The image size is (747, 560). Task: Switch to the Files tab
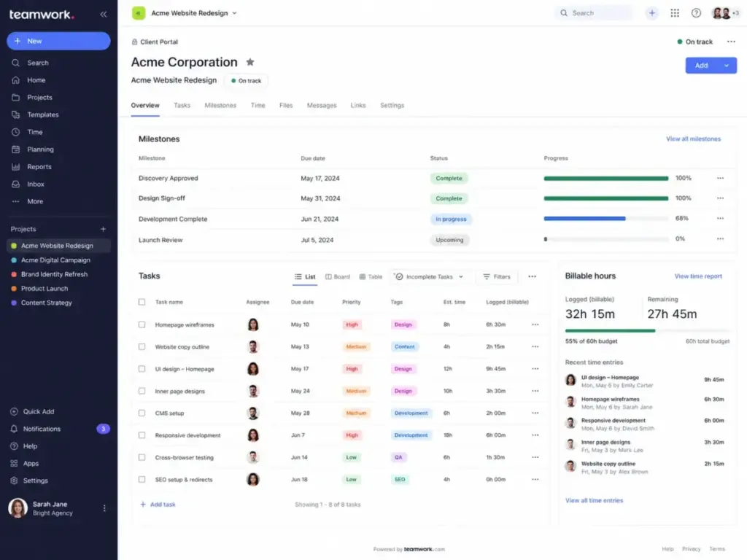[286, 105]
